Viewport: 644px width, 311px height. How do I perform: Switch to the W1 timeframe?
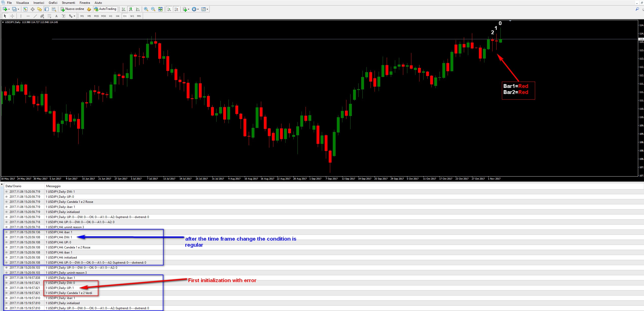132,16
